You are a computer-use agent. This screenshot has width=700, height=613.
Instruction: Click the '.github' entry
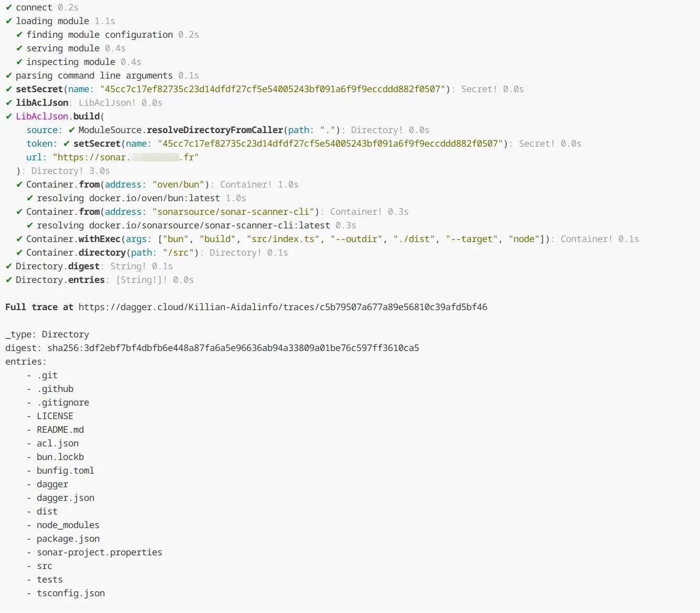55,389
